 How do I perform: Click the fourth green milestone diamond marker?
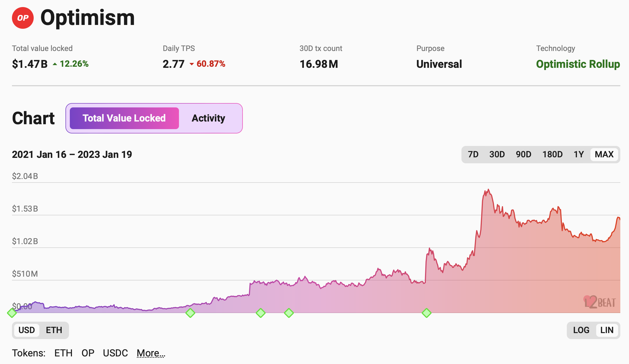(289, 313)
